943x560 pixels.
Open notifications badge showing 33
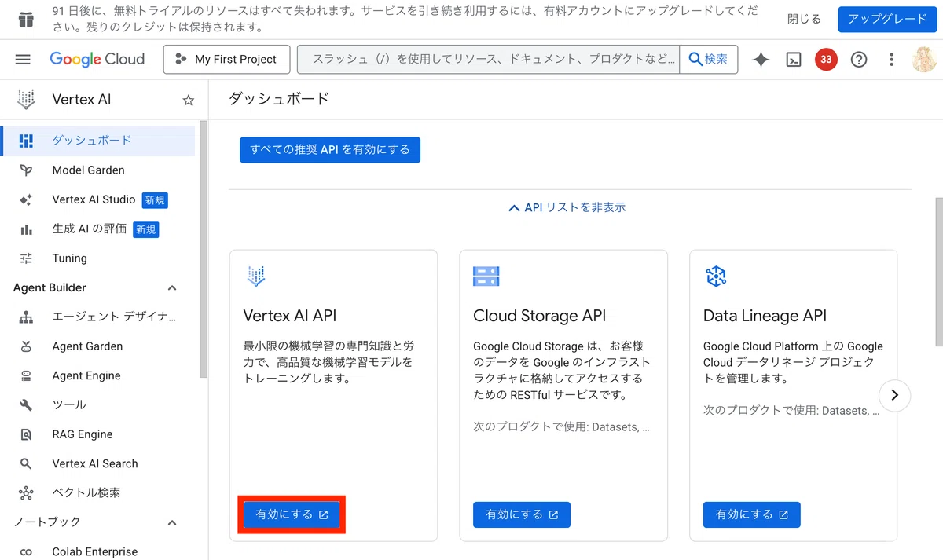pyautogui.click(x=826, y=59)
